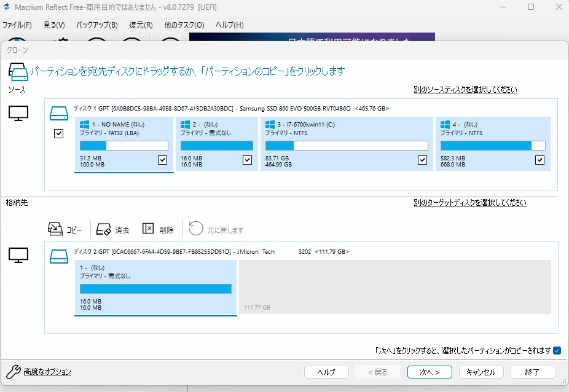Select the コピー (copy partition) icon
Image resolution: width=569 pixels, height=392 pixels.
56,228
